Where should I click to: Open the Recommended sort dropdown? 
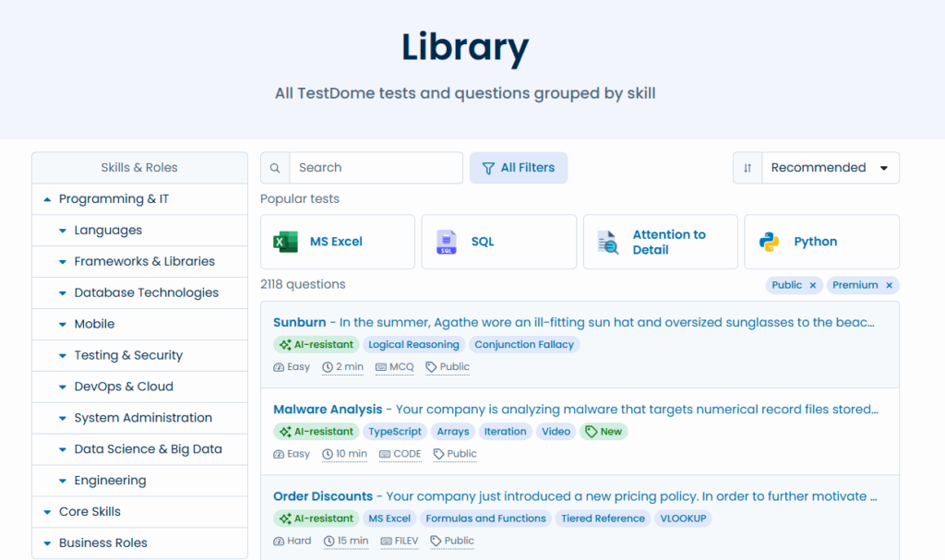click(x=831, y=168)
